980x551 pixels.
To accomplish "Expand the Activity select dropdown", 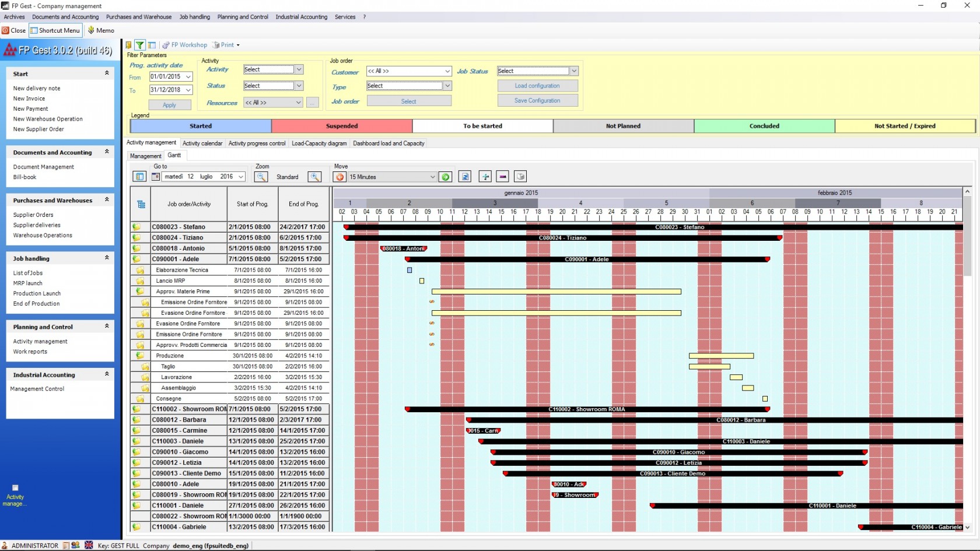I will click(299, 69).
